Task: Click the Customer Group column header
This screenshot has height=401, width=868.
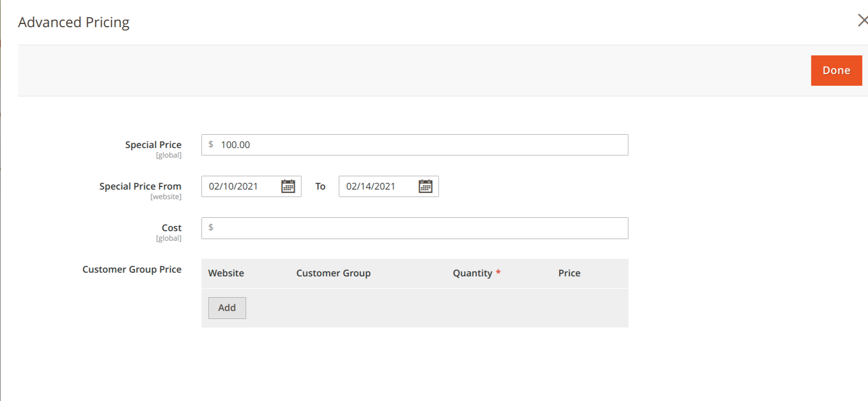Action: 333,273
